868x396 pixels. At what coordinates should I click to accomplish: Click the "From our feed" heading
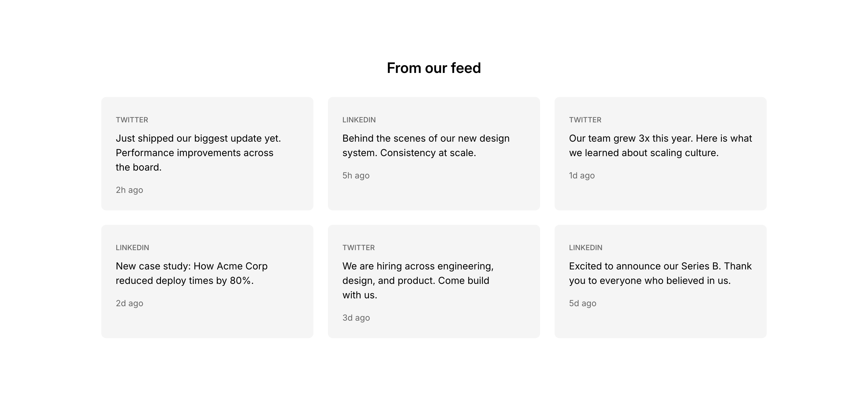(x=434, y=68)
